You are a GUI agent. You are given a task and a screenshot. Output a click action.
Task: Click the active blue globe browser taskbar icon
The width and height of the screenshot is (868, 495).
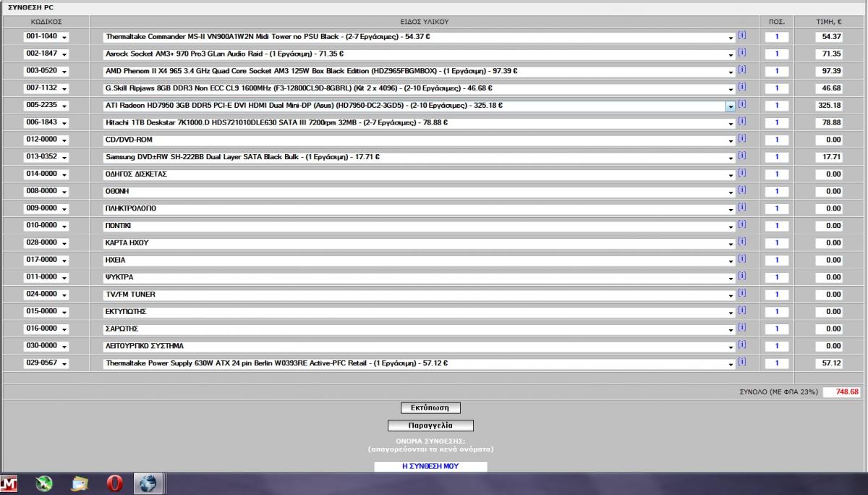coord(148,484)
